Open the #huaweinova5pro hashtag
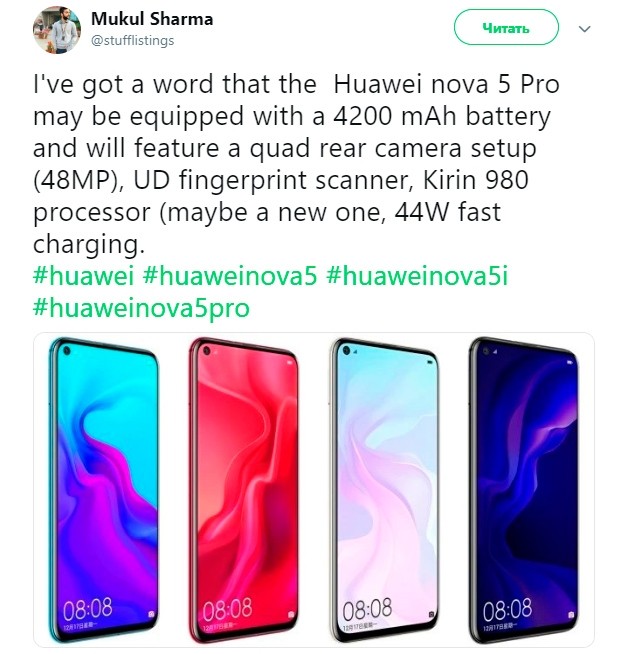The width and height of the screenshot is (619, 654). (x=141, y=309)
